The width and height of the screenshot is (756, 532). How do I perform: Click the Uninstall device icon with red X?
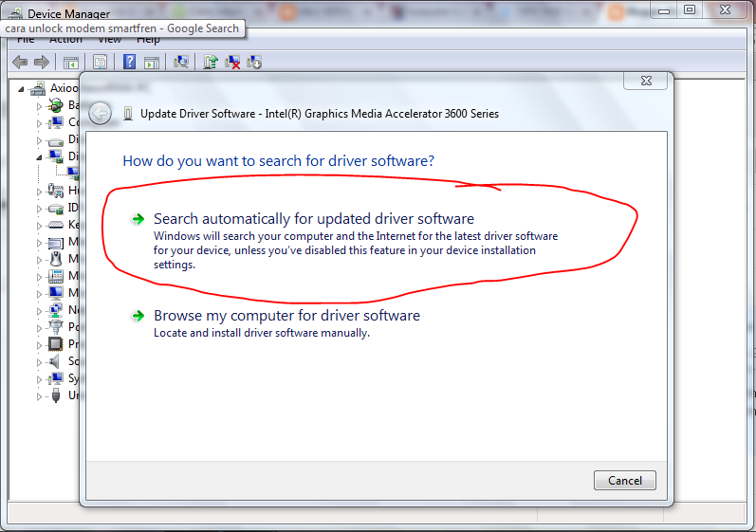pos(232,63)
